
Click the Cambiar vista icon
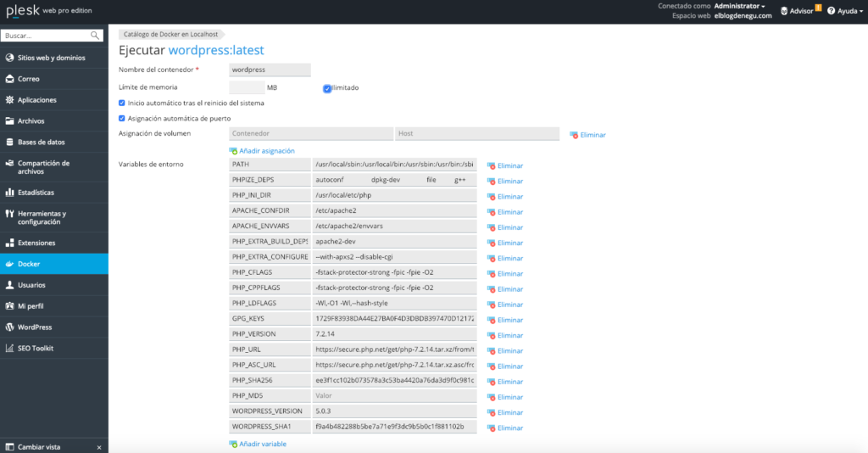pos(9,447)
